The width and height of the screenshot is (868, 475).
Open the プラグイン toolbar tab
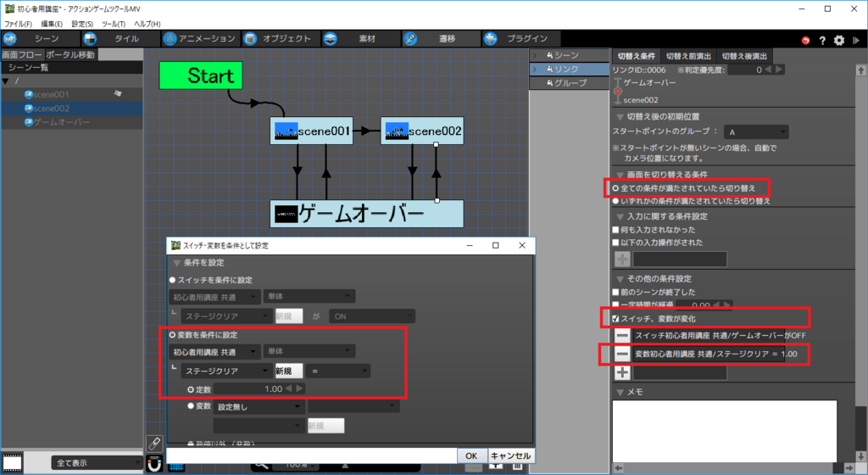520,39
